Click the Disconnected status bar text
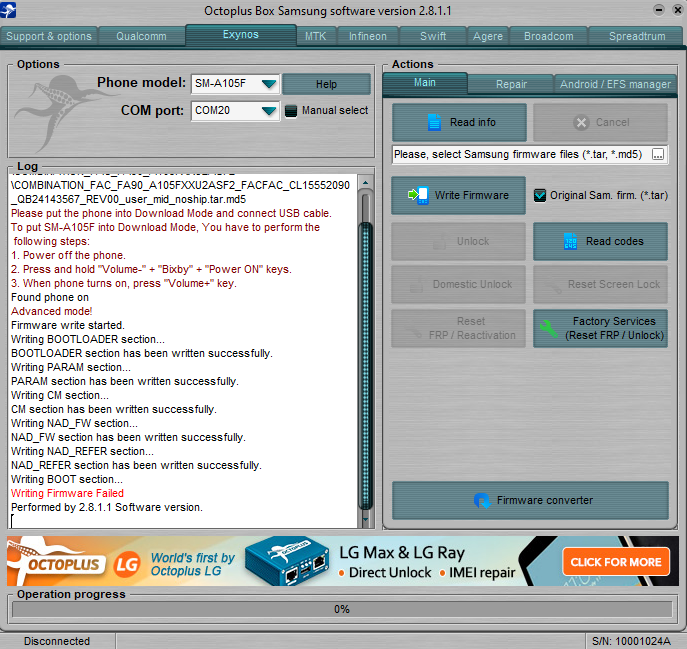Image resolution: width=687 pixels, height=649 pixels. pos(57,641)
